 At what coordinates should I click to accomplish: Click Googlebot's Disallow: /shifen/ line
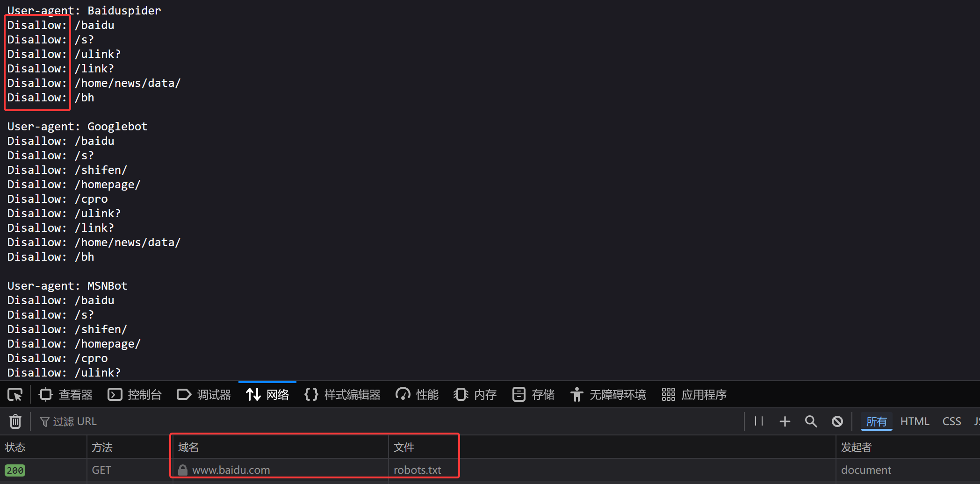point(67,170)
